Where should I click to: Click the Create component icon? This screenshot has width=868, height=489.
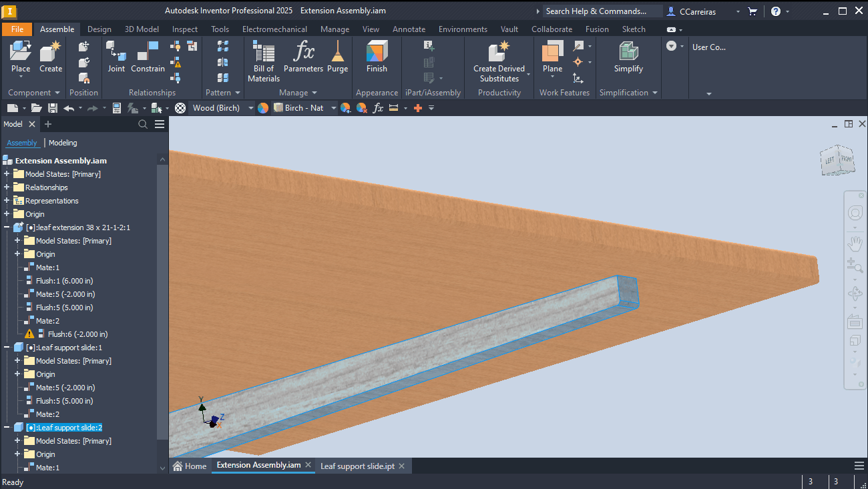click(51, 52)
